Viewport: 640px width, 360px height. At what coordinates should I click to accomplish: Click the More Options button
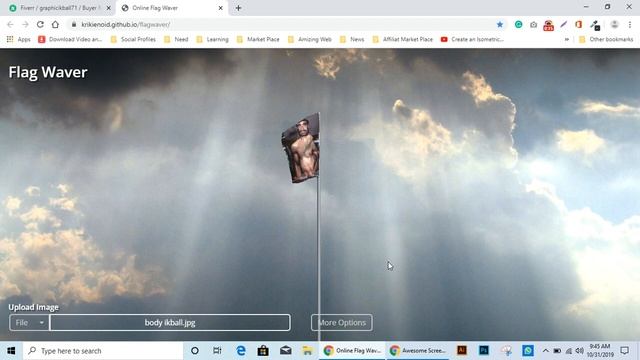point(342,322)
